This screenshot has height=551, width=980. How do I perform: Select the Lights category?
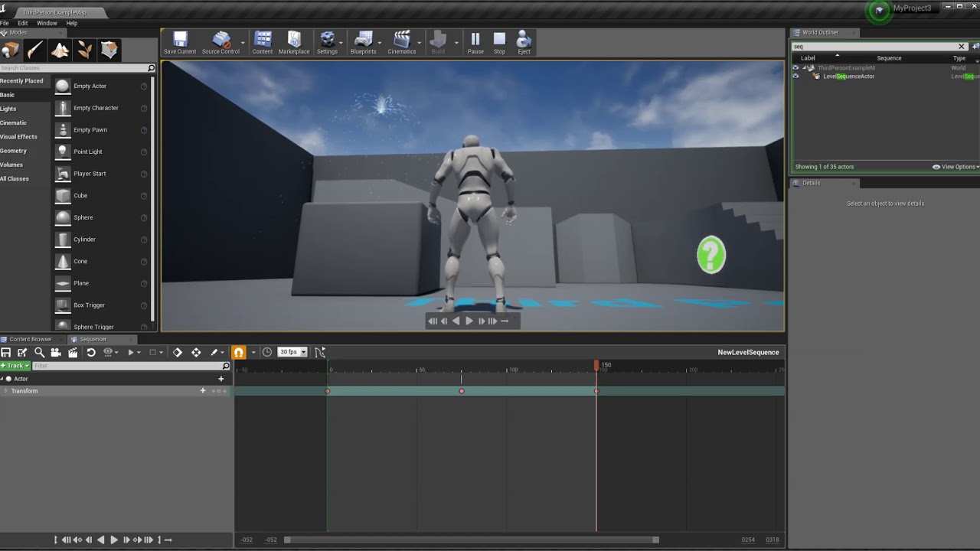(8, 109)
